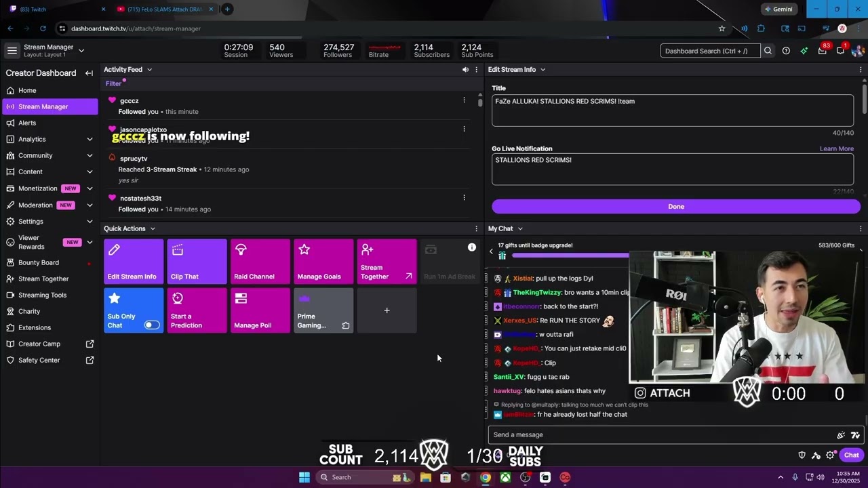
Task: Click the sword moderator actions icon in chat
Action: point(816,455)
